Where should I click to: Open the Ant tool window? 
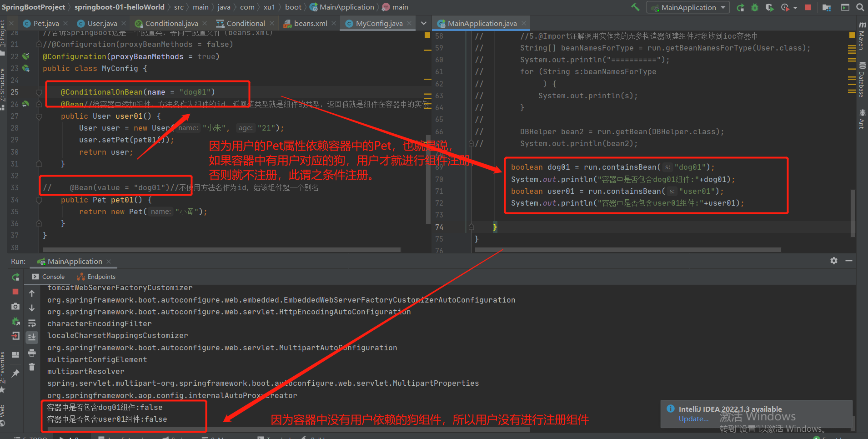coord(862,119)
